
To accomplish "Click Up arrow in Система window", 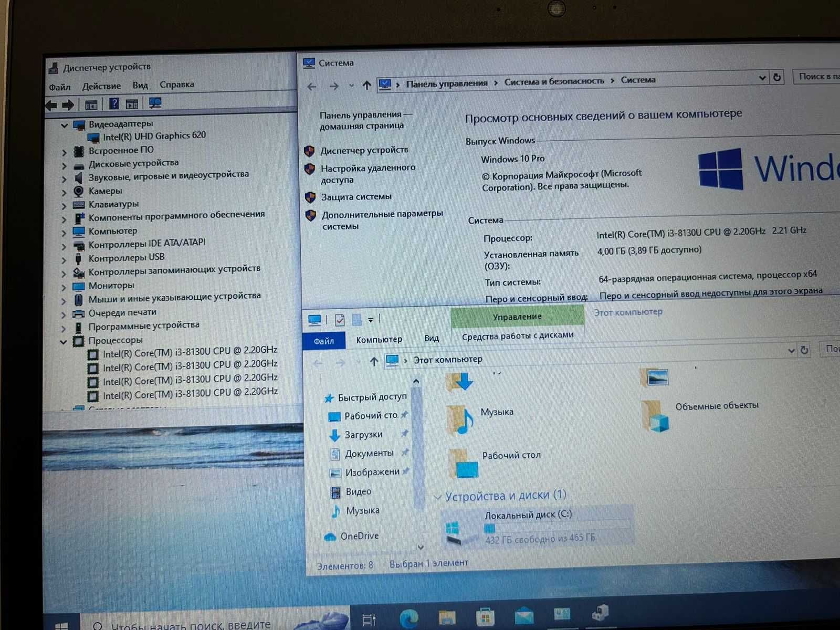I will point(366,85).
